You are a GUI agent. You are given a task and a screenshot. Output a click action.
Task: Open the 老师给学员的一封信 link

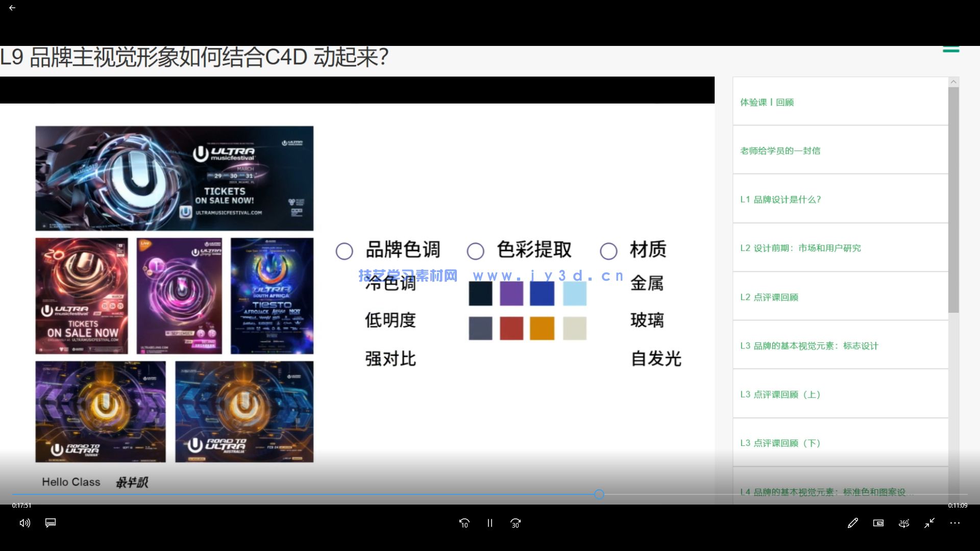(780, 151)
